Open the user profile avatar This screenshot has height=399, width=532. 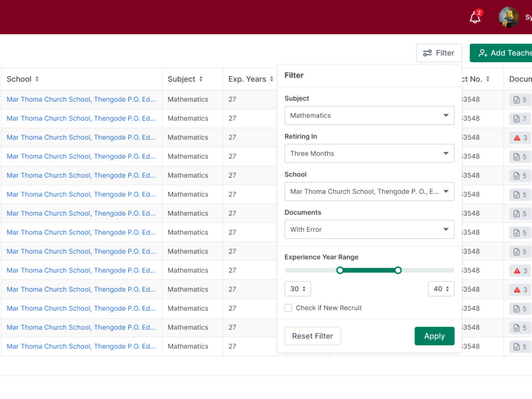point(509,17)
